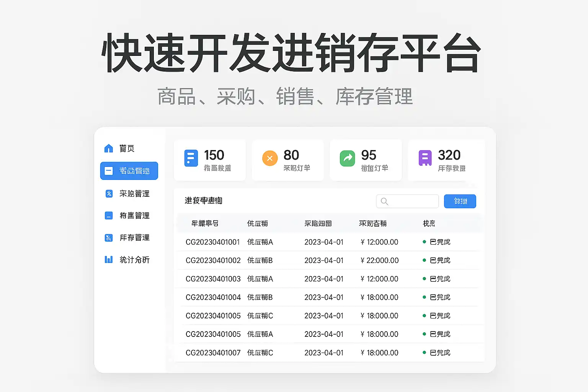Click the blue button next to search
Screen dimensions: 588x392
(x=460, y=201)
